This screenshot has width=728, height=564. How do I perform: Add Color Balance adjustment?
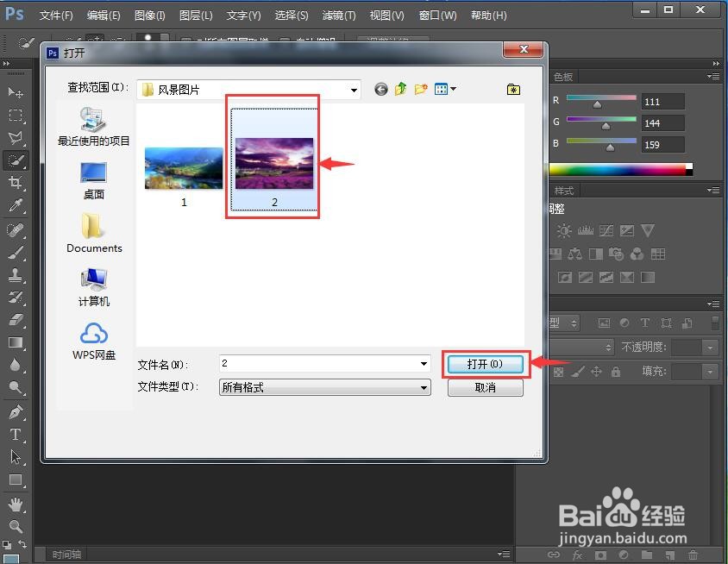pyautogui.click(x=574, y=254)
